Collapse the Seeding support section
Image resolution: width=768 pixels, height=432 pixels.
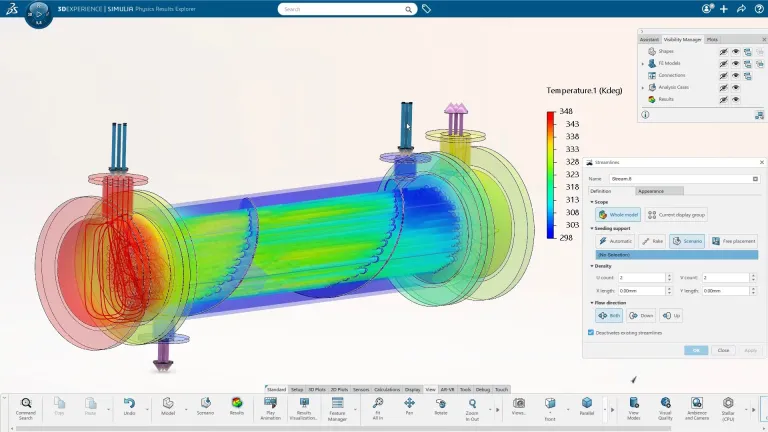(592, 228)
